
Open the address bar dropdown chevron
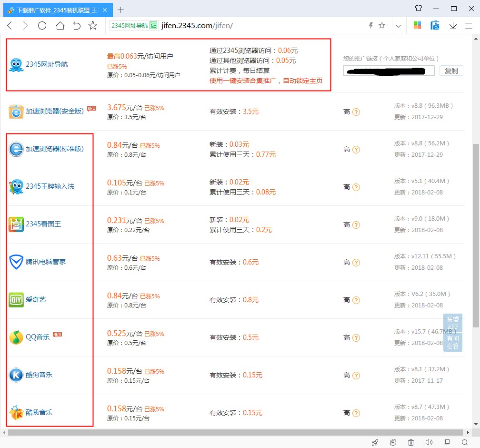(x=399, y=26)
